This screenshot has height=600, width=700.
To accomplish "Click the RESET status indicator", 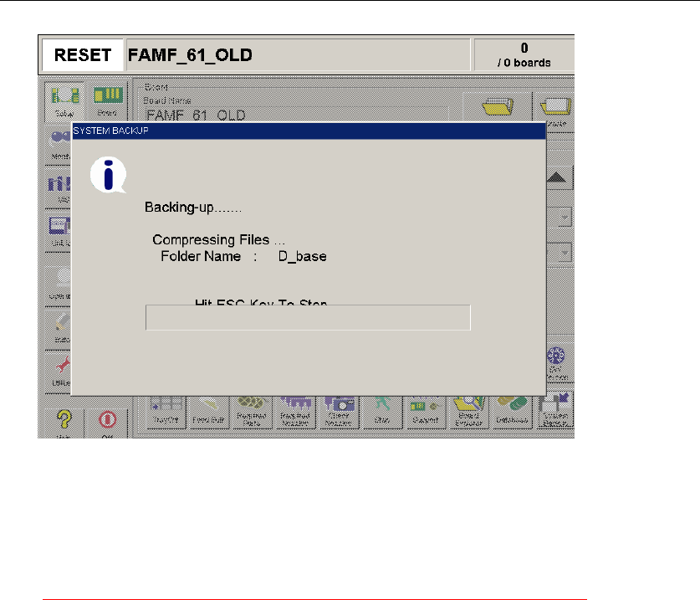I will (82, 55).
